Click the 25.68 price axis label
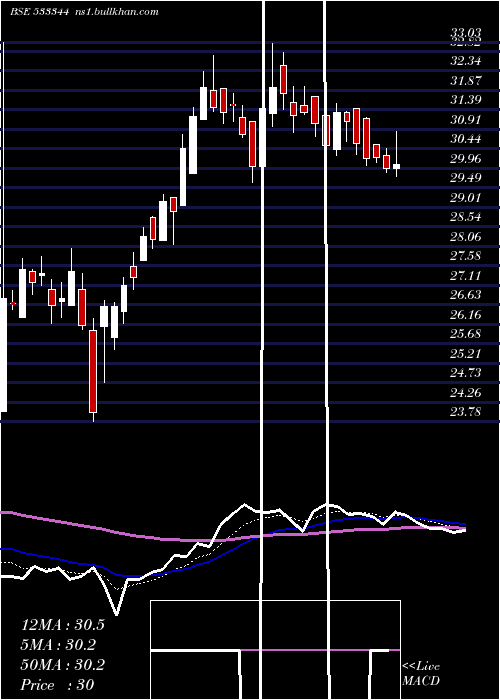This screenshot has width=500, height=700. 466,334
